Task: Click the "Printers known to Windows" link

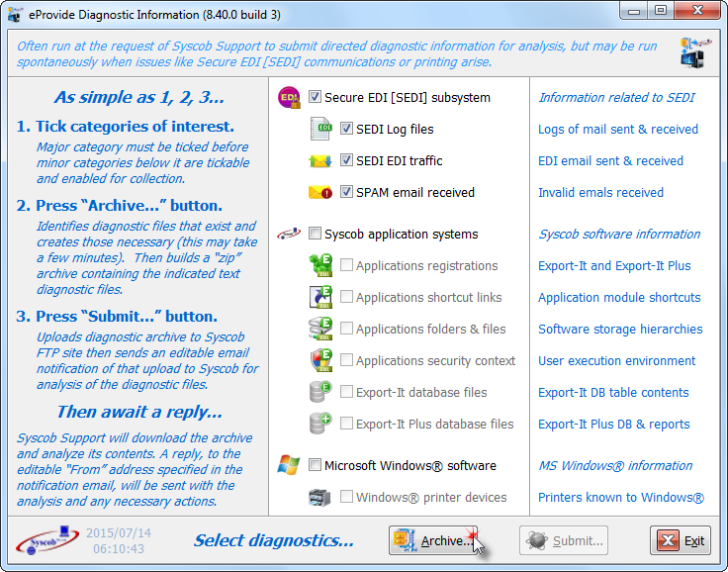Action: point(620,498)
